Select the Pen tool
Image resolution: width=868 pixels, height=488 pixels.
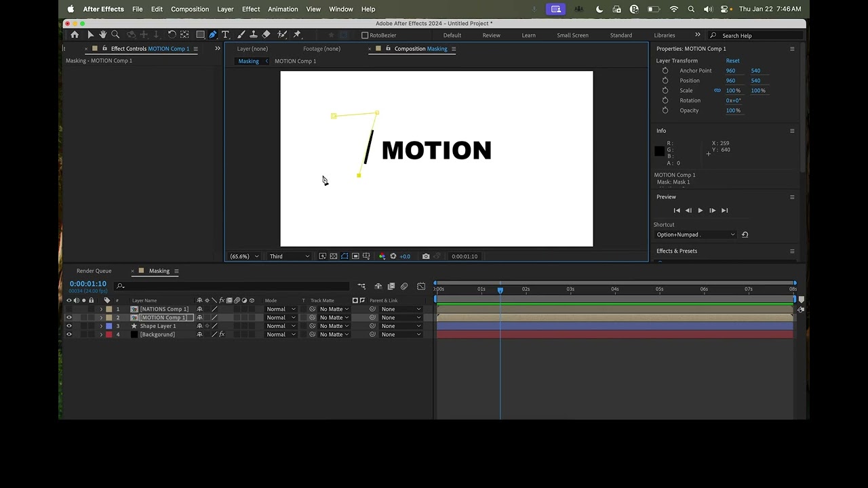point(213,35)
